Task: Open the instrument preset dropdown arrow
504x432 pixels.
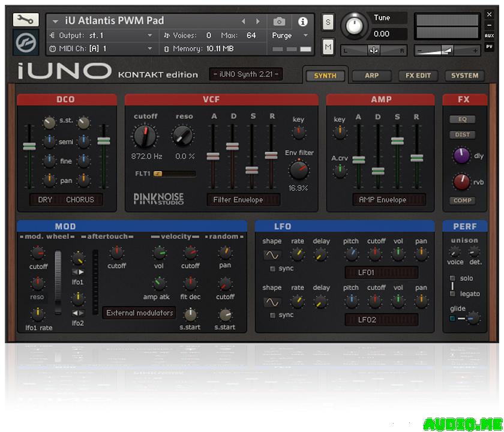Action: pyautogui.click(x=55, y=22)
